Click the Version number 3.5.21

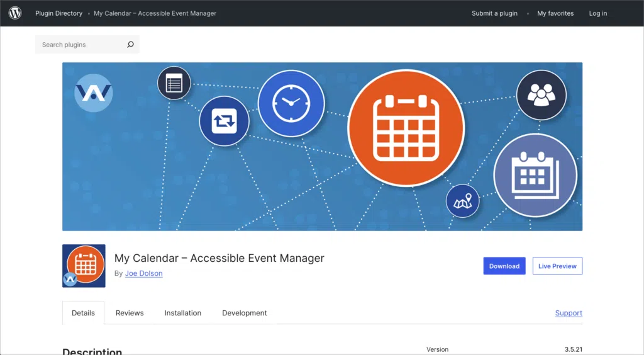[x=574, y=349]
